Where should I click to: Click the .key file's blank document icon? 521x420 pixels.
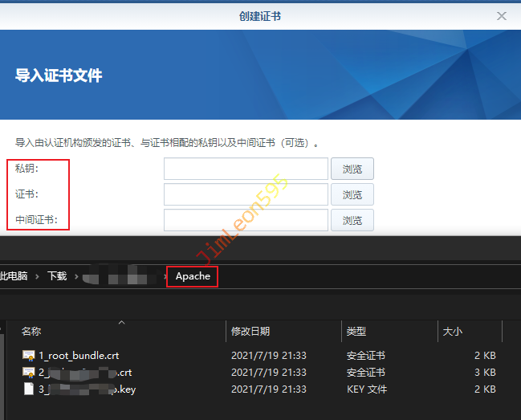29,389
